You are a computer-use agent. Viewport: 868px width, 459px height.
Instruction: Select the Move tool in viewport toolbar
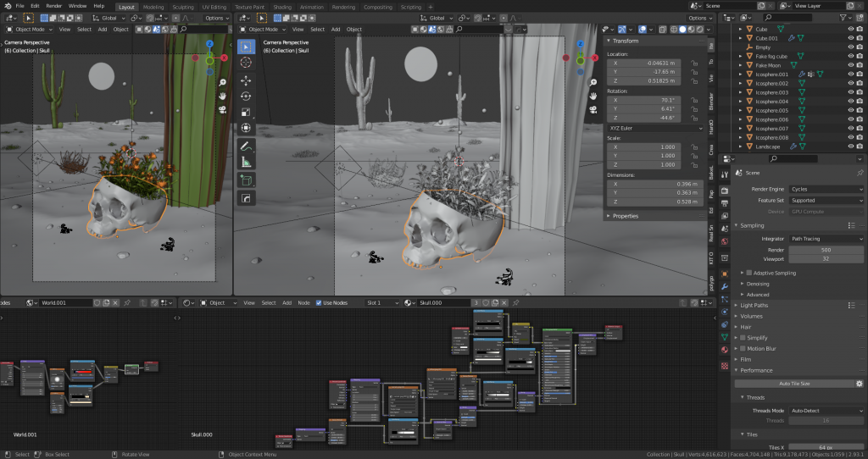coord(246,80)
